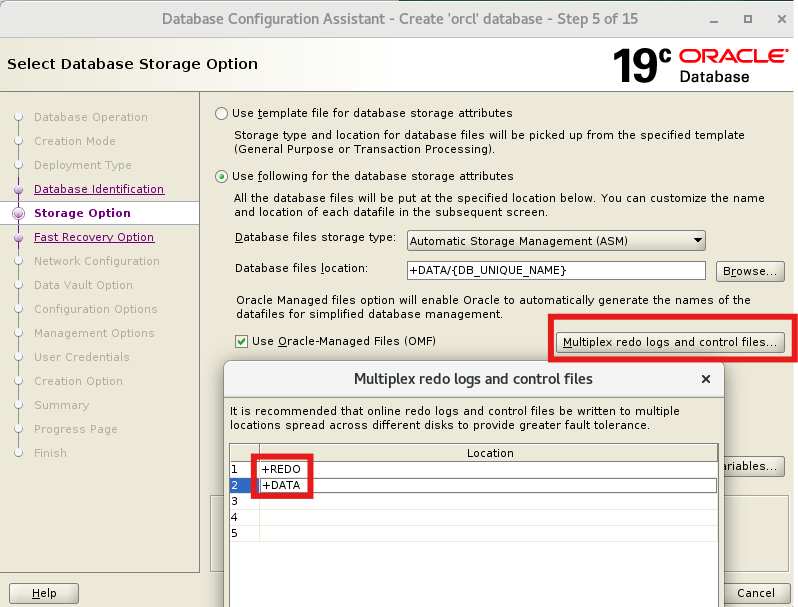The height and width of the screenshot is (607, 798).
Task: Click the Oracle 19c Database logo
Action: [700, 65]
